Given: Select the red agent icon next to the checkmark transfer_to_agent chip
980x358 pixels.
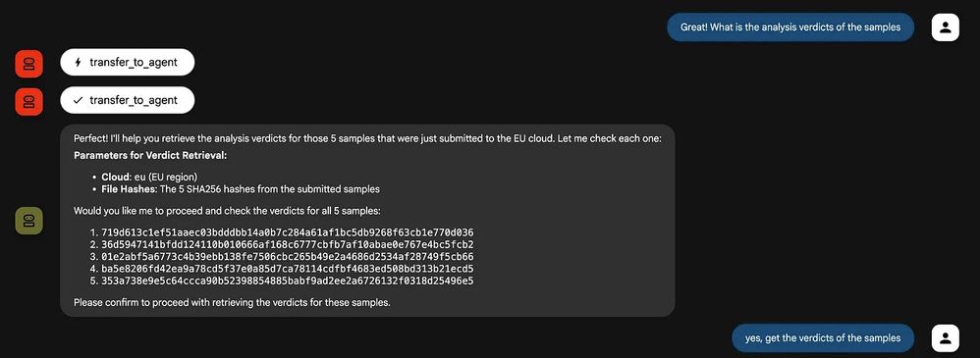Looking at the screenshot, I should [x=28, y=101].
